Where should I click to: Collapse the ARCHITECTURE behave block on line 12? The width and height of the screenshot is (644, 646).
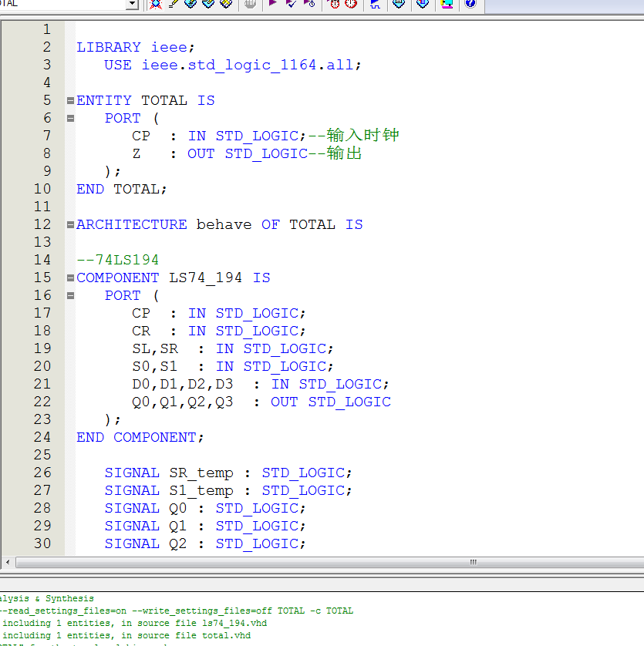tap(70, 224)
